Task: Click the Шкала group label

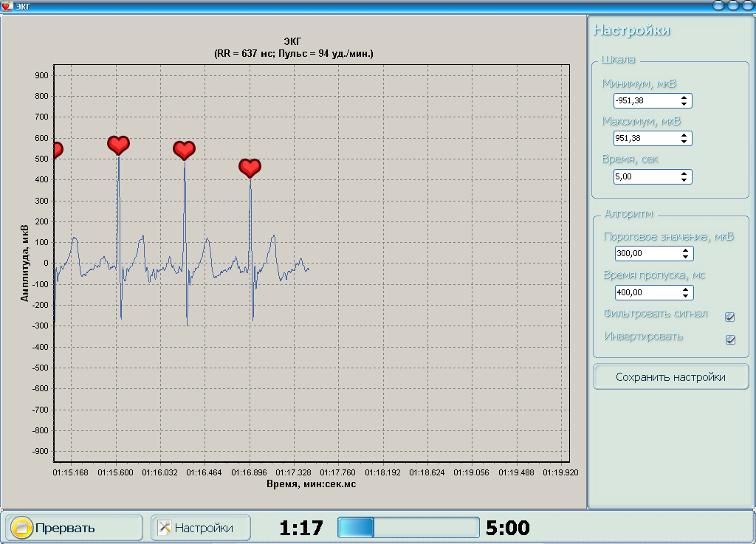Action: pos(618,60)
